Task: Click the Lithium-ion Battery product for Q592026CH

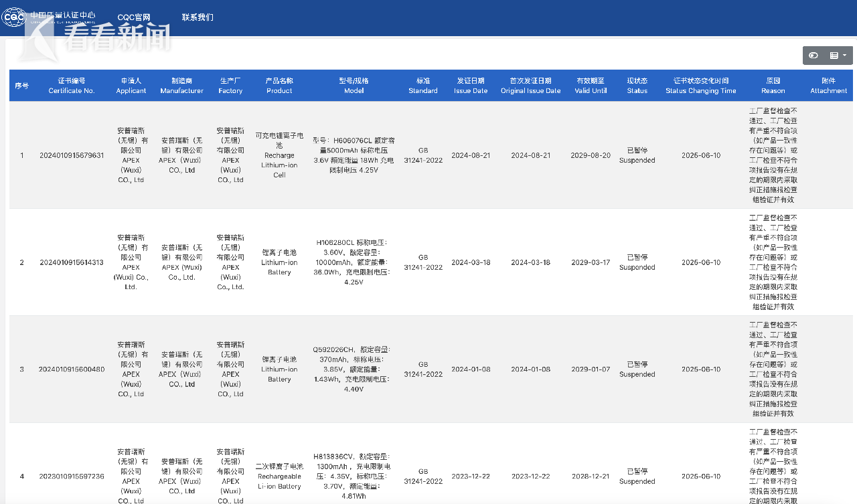Action: pyautogui.click(x=279, y=369)
